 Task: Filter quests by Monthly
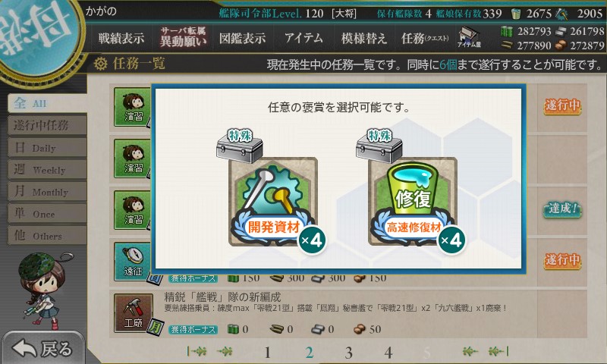click(x=47, y=191)
